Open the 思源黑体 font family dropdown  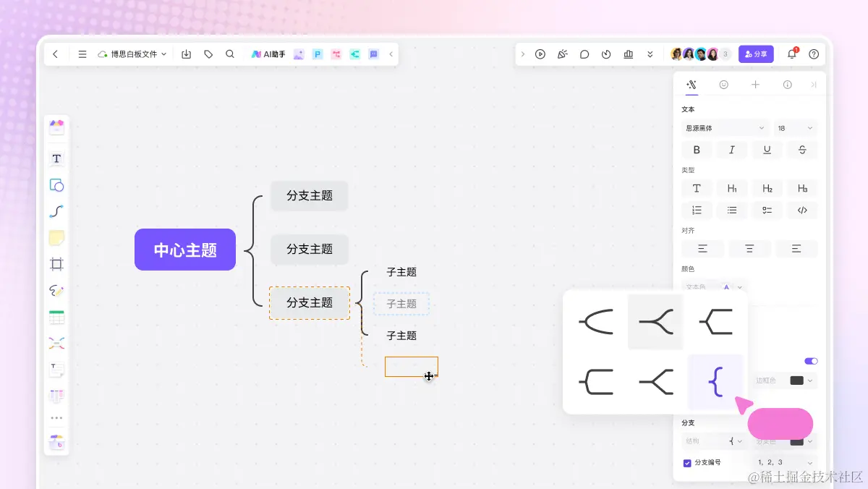723,127
